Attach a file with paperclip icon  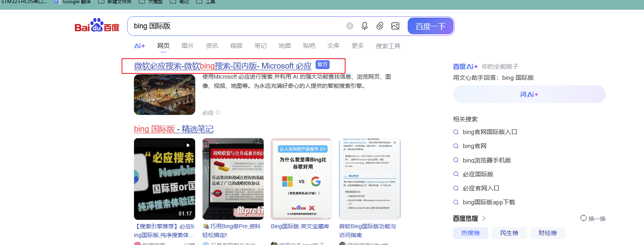380,26
